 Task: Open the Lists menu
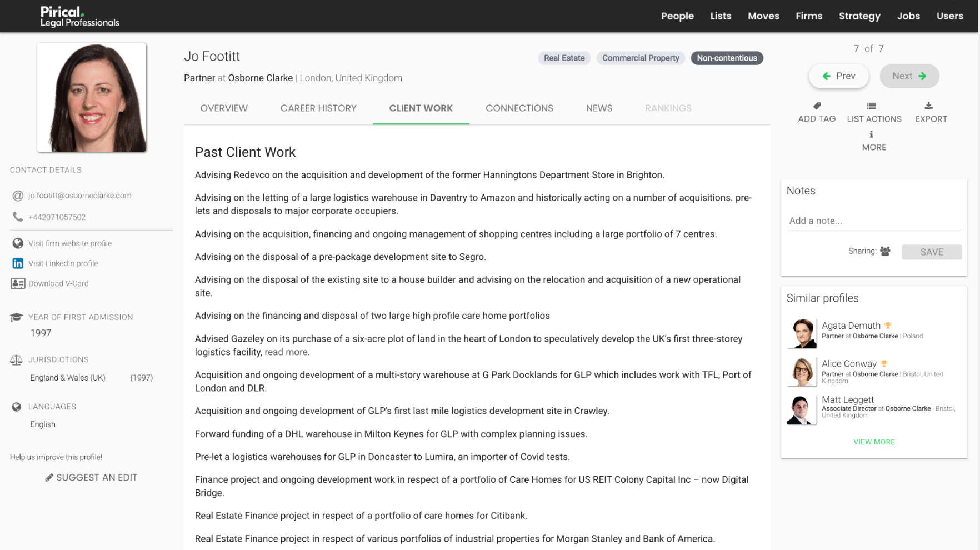[x=721, y=16]
